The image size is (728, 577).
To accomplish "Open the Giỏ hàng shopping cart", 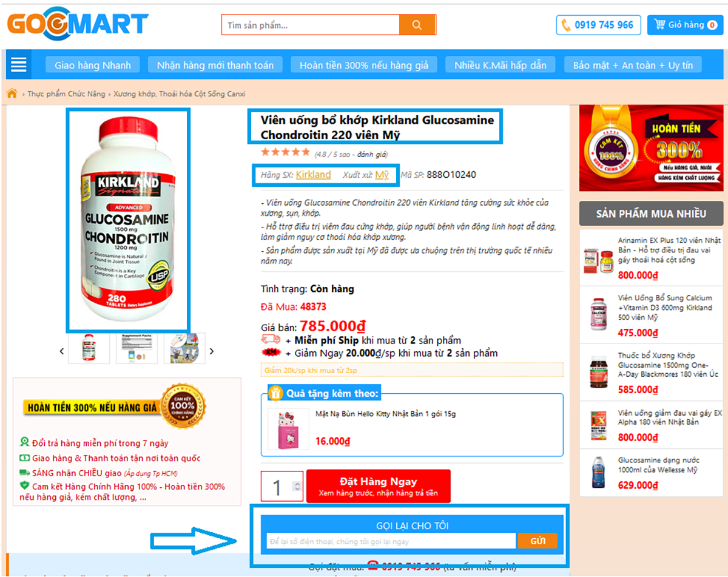I will click(x=685, y=25).
